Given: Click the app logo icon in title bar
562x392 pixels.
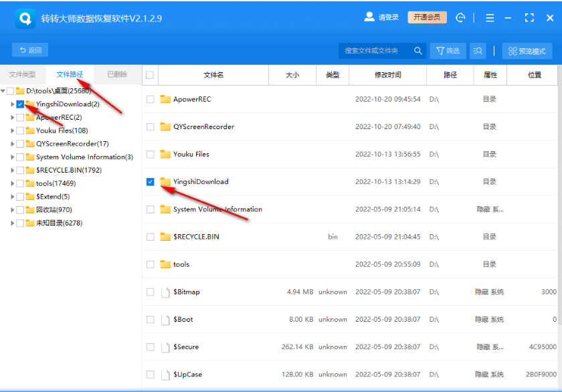Looking at the screenshot, I should tap(25, 18).
